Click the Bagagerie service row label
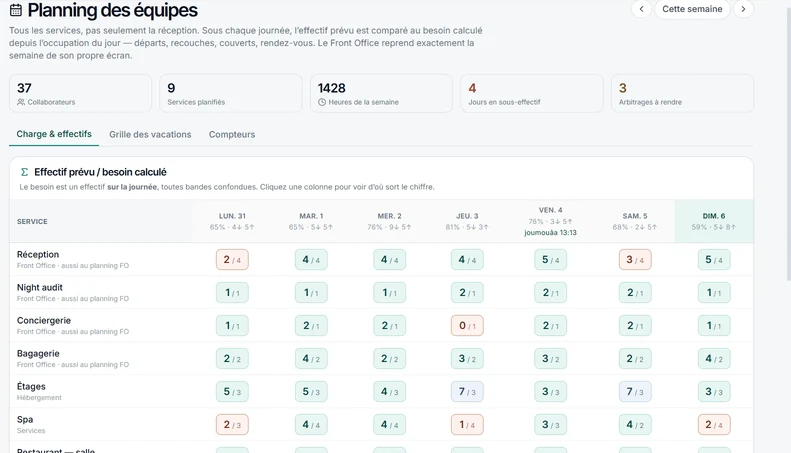The image size is (791, 453). (x=38, y=354)
